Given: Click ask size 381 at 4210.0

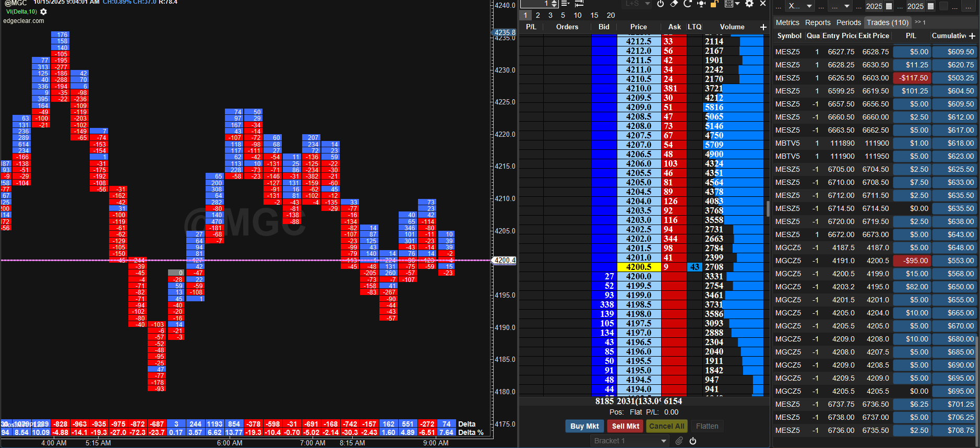Looking at the screenshot, I should pyautogui.click(x=674, y=88).
